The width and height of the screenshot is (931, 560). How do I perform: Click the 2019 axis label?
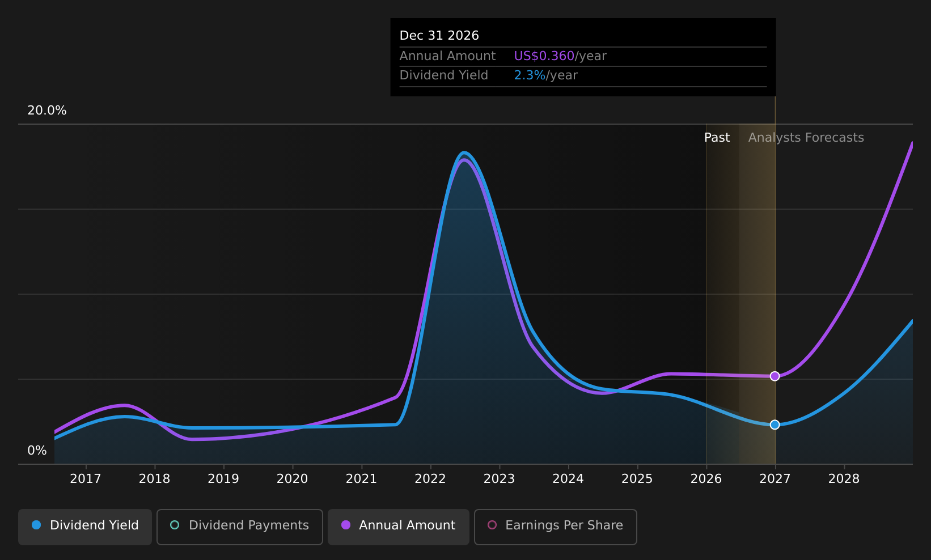(223, 479)
